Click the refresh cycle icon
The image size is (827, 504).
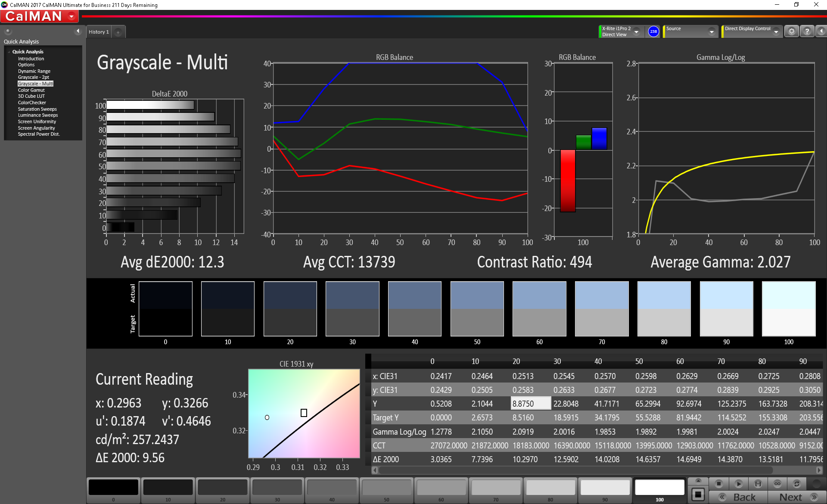click(x=797, y=484)
